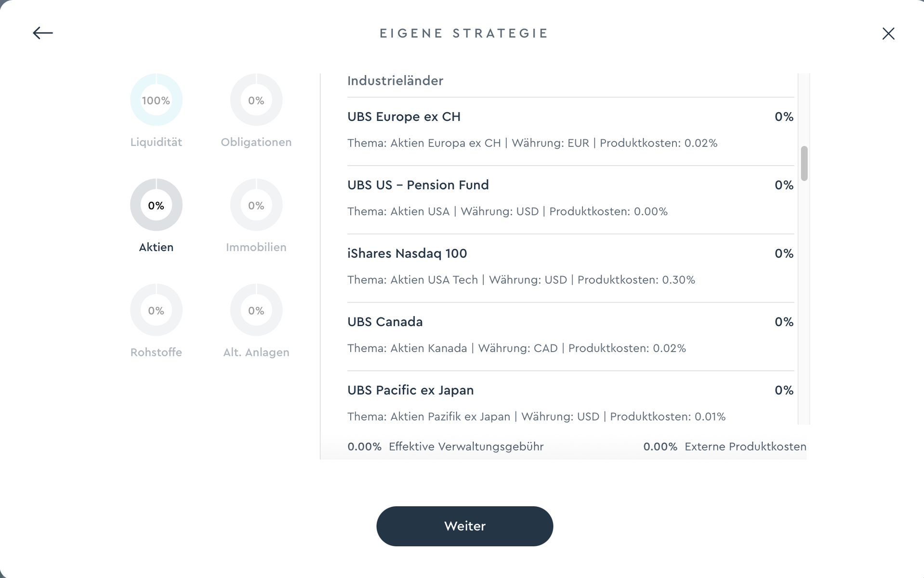Image resolution: width=924 pixels, height=578 pixels.
Task: Open the UBS Canada entry
Action: tap(570, 336)
